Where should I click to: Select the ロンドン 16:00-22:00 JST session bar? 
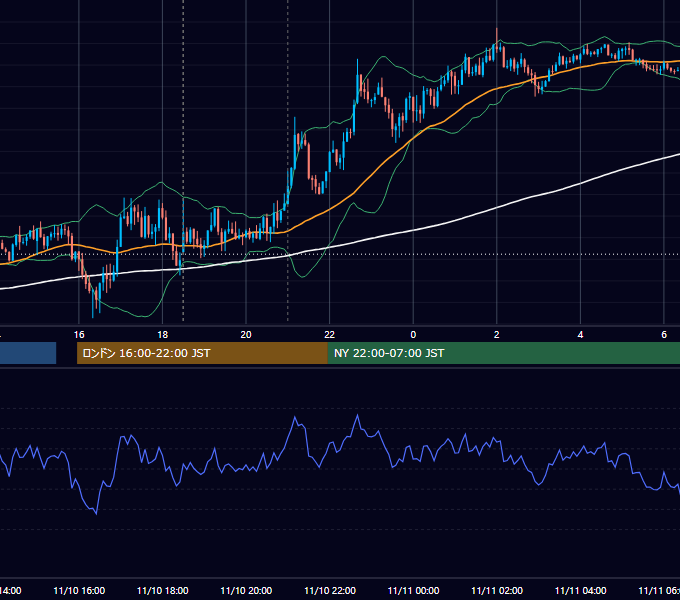tap(202, 353)
